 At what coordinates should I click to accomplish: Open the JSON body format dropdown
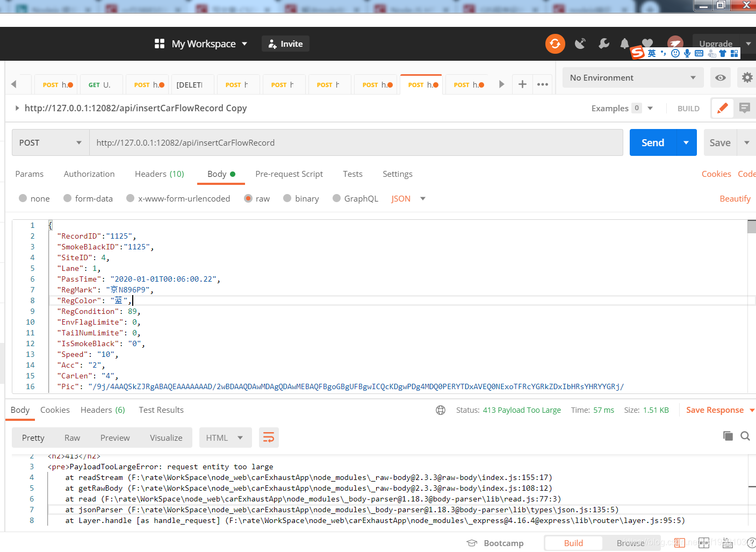pos(408,198)
